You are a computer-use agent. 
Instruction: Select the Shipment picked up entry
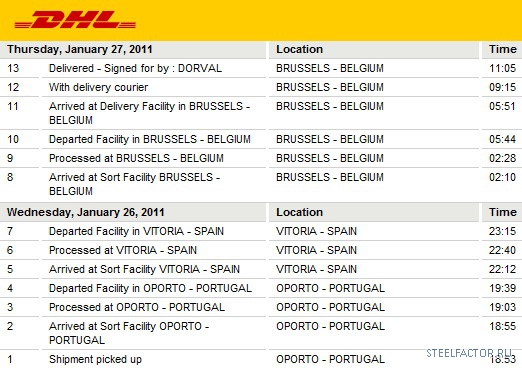tap(95, 359)
